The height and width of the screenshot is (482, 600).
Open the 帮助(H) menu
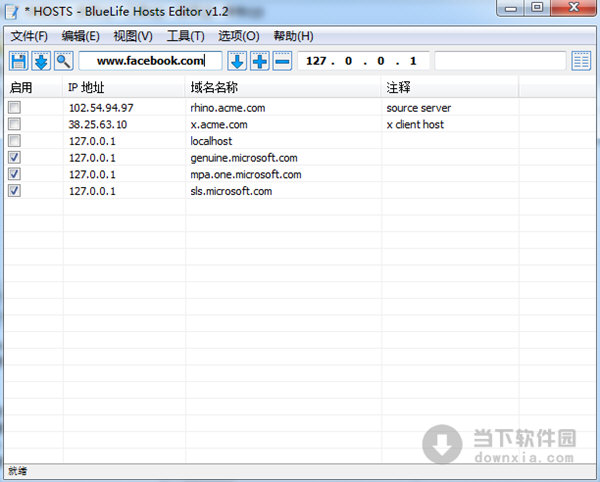pyautogui.click(x=293, y=36)
